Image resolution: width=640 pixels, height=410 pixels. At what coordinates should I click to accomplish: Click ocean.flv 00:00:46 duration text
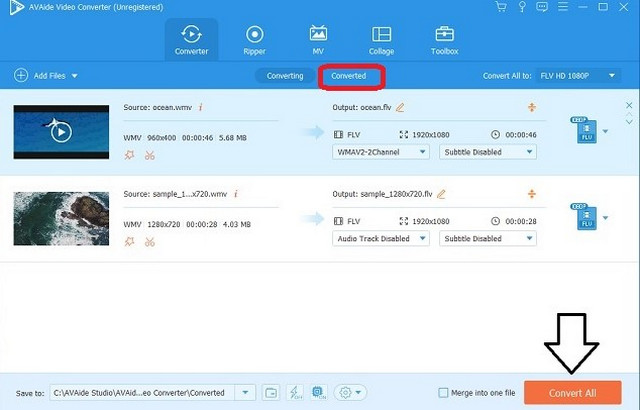point(521,135)
